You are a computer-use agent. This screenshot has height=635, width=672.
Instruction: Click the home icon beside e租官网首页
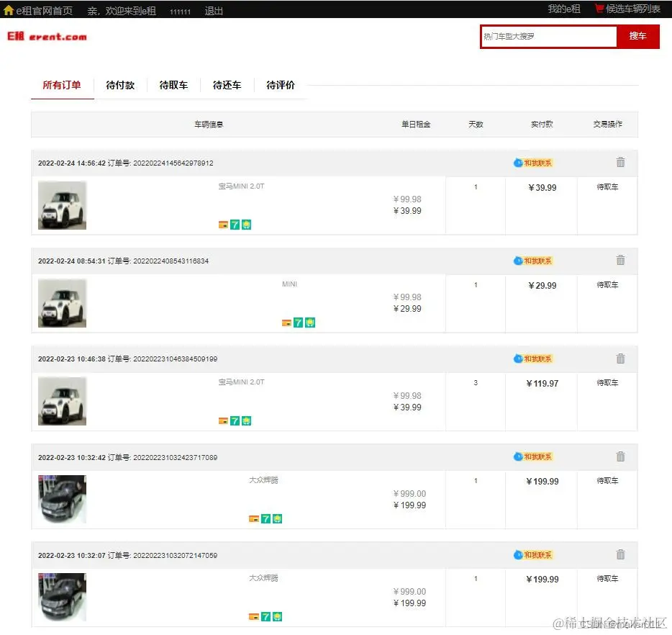[x=8, y=10]
